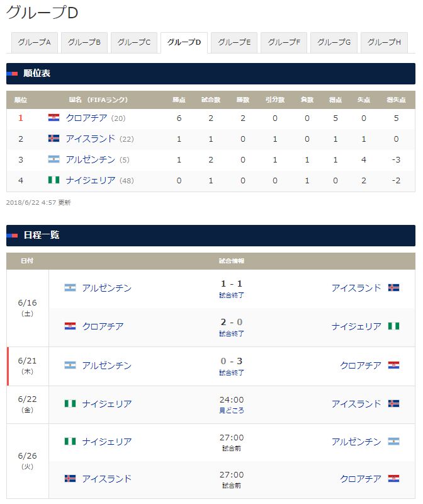Click the Nigeria flag in the standings table
This screenshot has height=504, width=423.
pos(54,180)
